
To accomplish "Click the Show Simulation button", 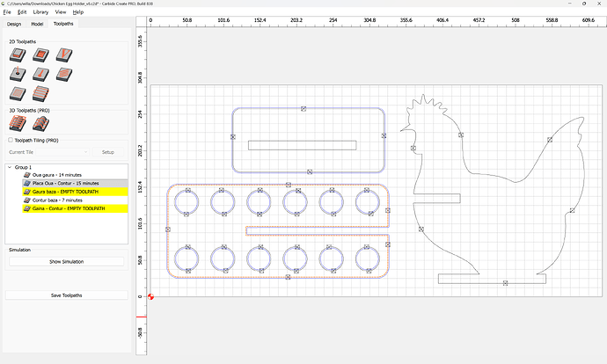I will 67,262.
